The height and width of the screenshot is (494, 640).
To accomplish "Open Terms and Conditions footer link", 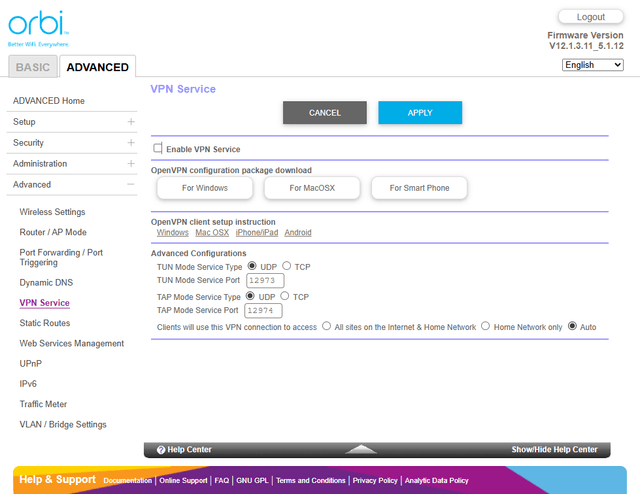I will pyautogui.click(x=311, y=481).
